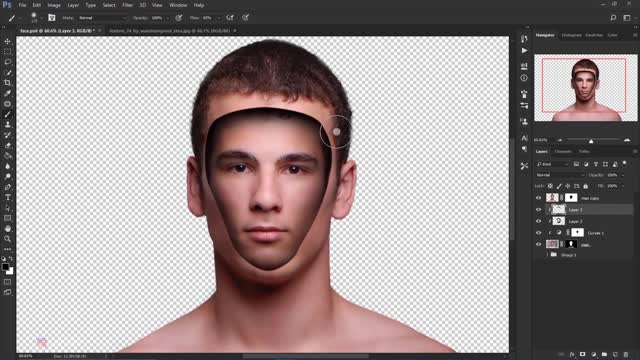The height and width of the screenshot is (360, 640).
Task: Toggle Quick Mask mode
Action: (7, 282)
